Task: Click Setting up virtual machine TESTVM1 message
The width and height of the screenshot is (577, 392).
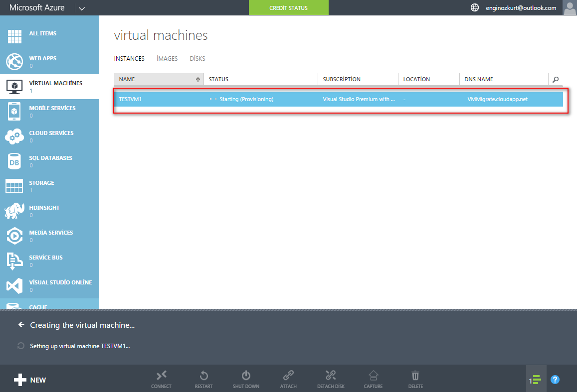Action: (80, 346)
